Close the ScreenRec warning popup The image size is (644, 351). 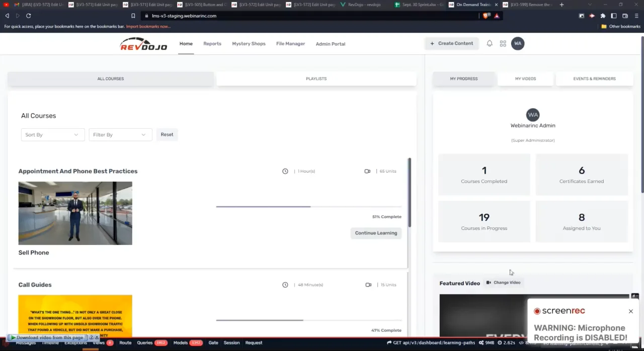630,311
